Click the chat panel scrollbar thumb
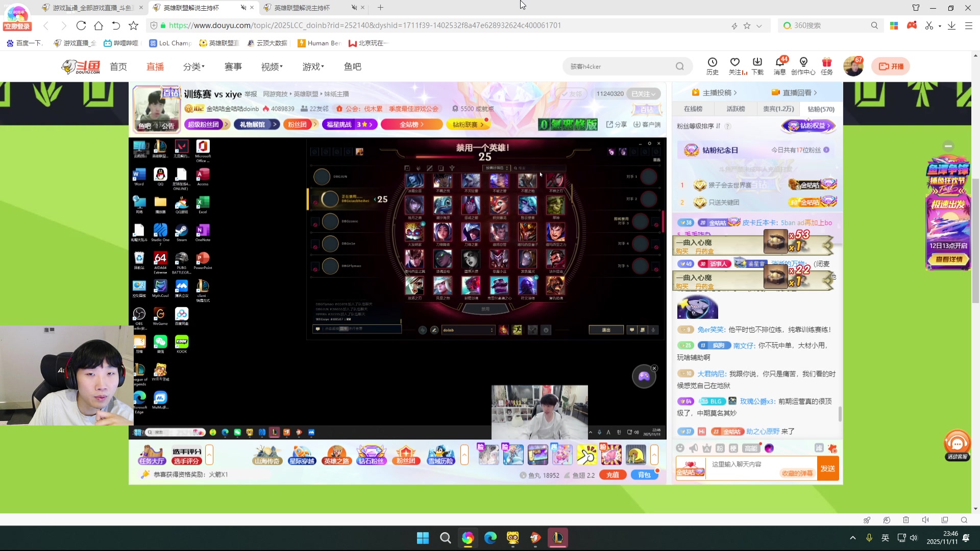The width and height of the screenshot is (980, 551). tap(840, 414)
